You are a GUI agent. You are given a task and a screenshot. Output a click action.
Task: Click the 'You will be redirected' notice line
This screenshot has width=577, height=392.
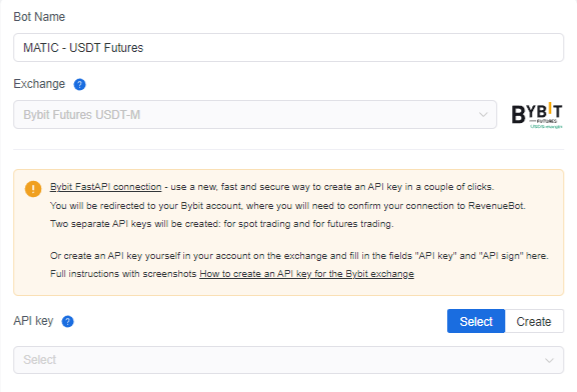coord(287,206)
